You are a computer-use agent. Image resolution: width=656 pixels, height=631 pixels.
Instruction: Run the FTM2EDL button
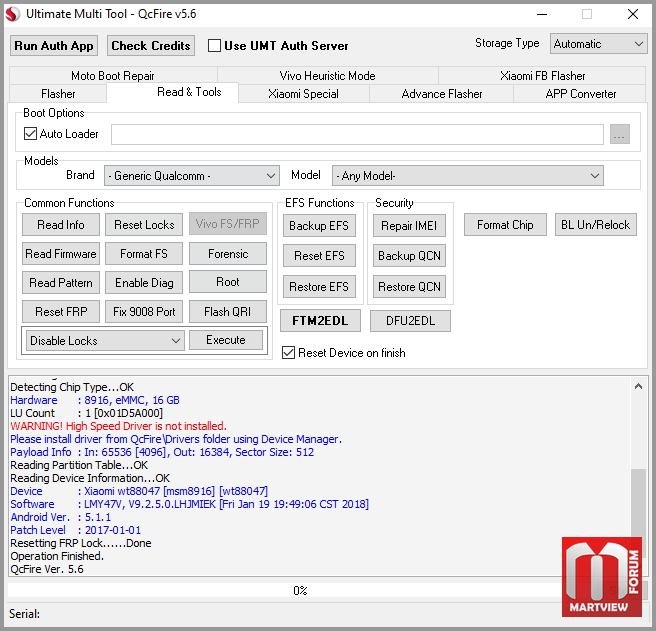(320, 321)
